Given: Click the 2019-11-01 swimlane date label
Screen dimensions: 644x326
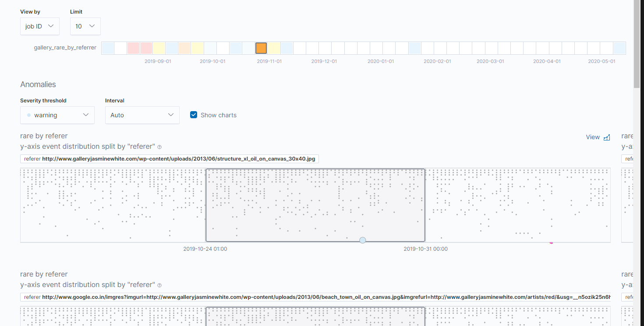Looking at the screenshot, I should coord(269,61).
